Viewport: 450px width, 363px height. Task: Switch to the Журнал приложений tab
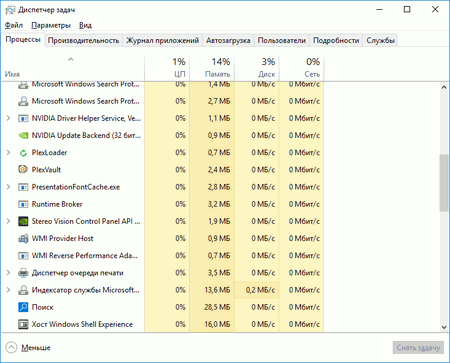pos(162,40)
